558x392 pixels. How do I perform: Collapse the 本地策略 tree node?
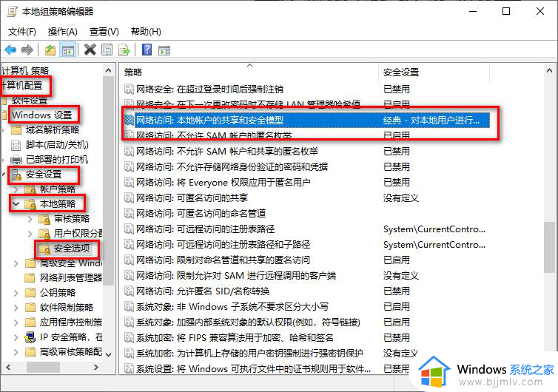pyautogui.click(x=16, y=204)
